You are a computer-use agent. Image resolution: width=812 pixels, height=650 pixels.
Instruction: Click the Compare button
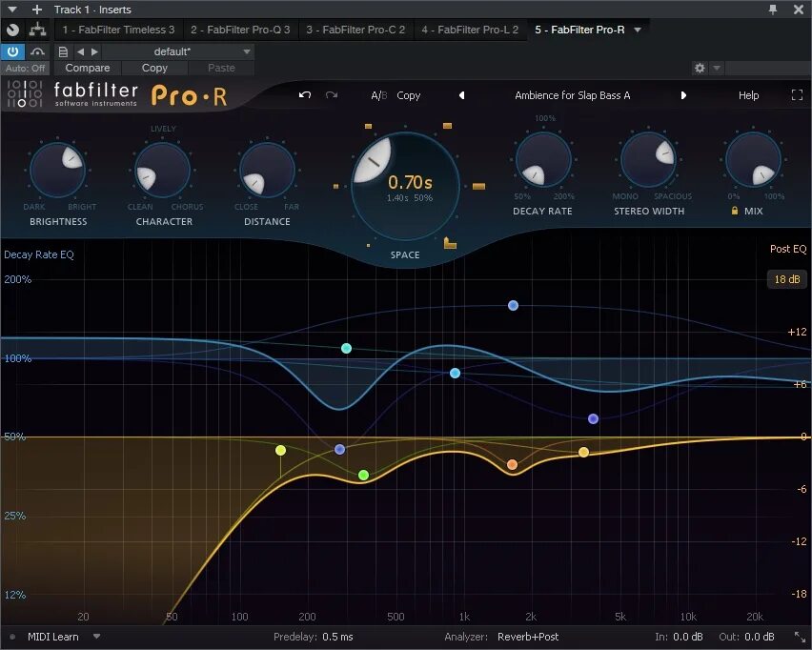pos(87,68)
